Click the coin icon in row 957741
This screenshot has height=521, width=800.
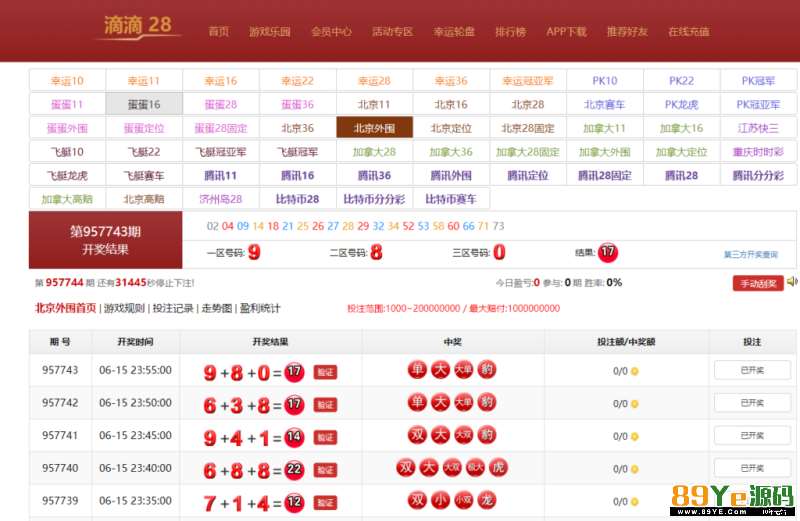(635, 437)
